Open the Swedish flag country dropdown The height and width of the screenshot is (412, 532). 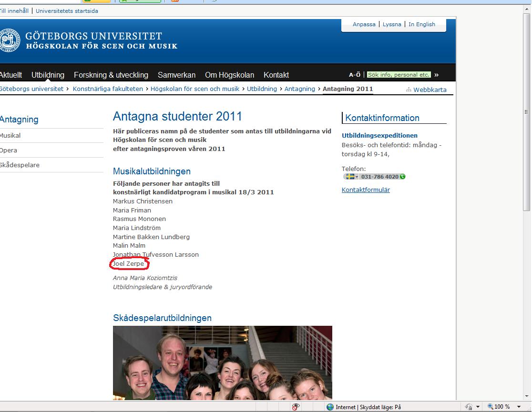[352, 177]
